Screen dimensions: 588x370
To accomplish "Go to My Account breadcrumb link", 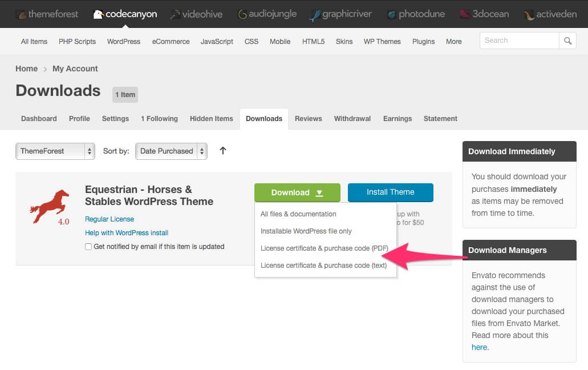I will [75, 69].
